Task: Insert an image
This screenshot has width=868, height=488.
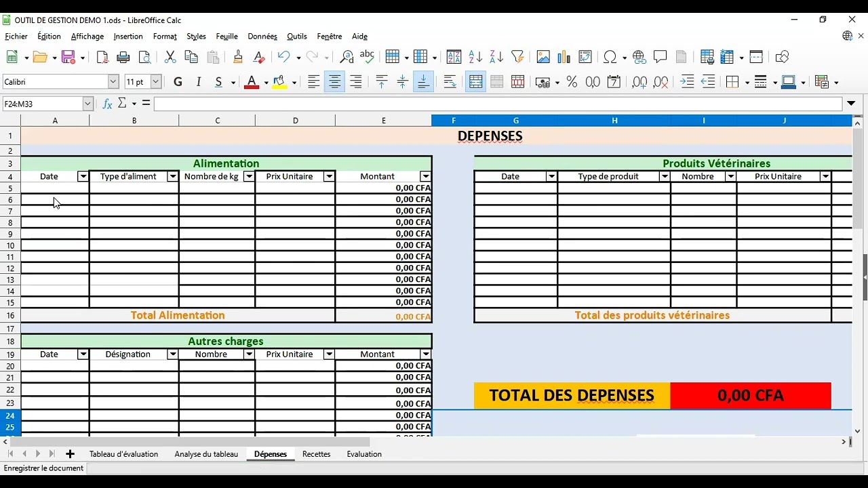Action: coord(543,57)
